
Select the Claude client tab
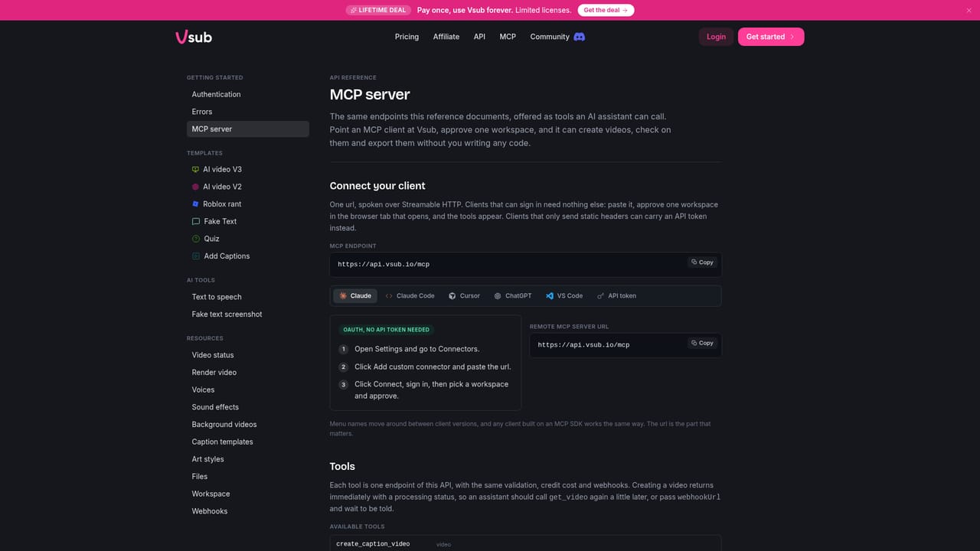click(x=355, y=295)
